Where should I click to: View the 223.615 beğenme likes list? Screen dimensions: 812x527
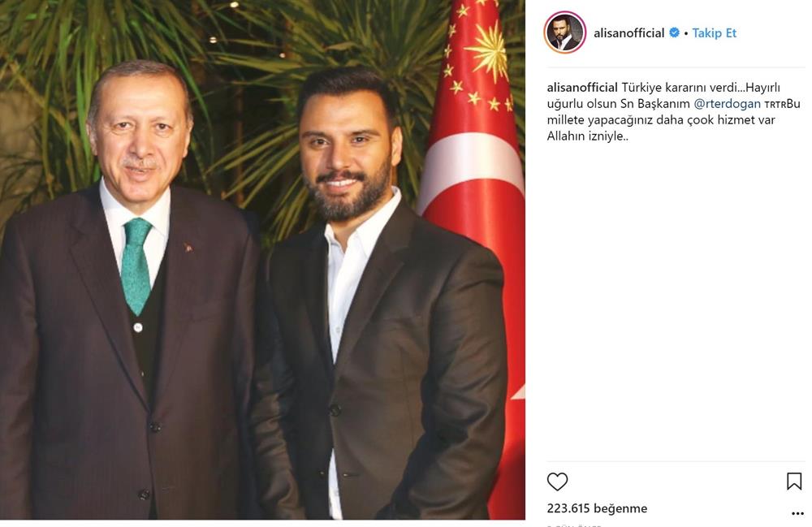point(597,508)
